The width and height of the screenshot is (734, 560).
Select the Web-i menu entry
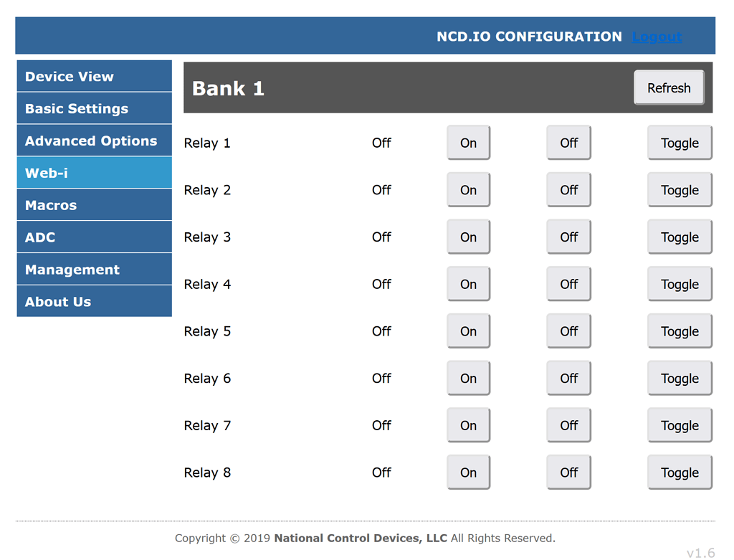(x=94, y=173)
